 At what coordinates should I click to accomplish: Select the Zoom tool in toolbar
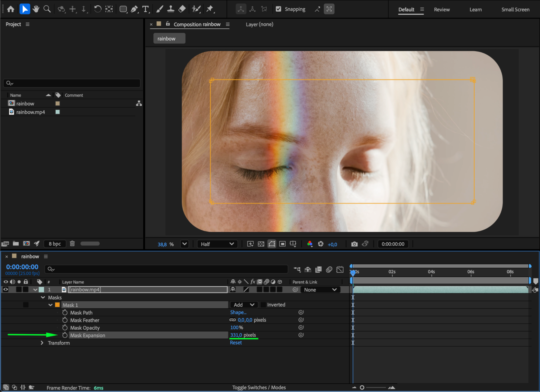(47, 9)
